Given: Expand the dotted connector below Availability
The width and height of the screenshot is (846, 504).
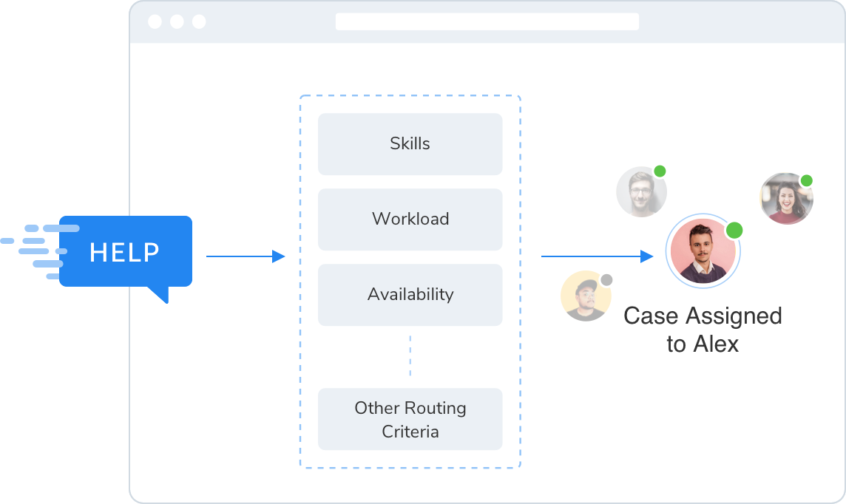Looking at the screenshot, I should click(x=410, y=355).
